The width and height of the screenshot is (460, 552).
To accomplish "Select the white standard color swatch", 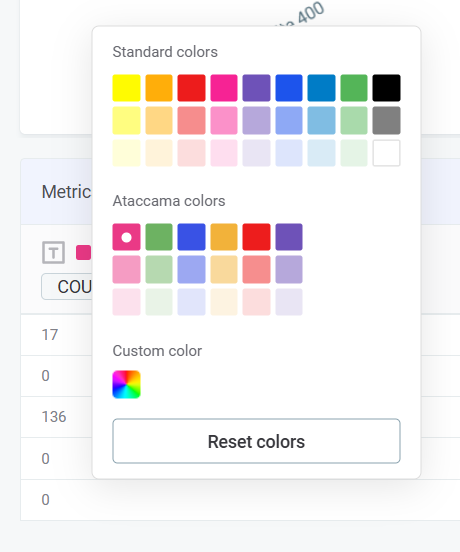I will (386, 153).
